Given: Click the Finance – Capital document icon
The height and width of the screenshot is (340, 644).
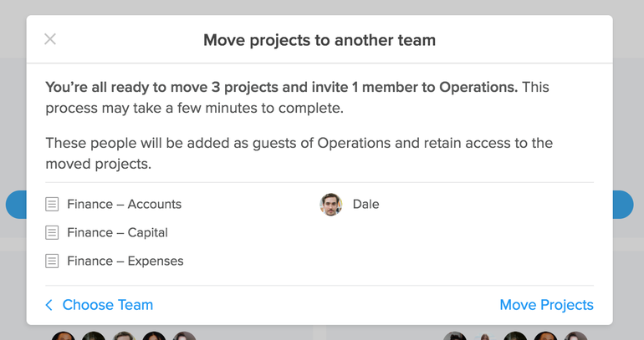Looking at the screenshot, I should point(52,232).
